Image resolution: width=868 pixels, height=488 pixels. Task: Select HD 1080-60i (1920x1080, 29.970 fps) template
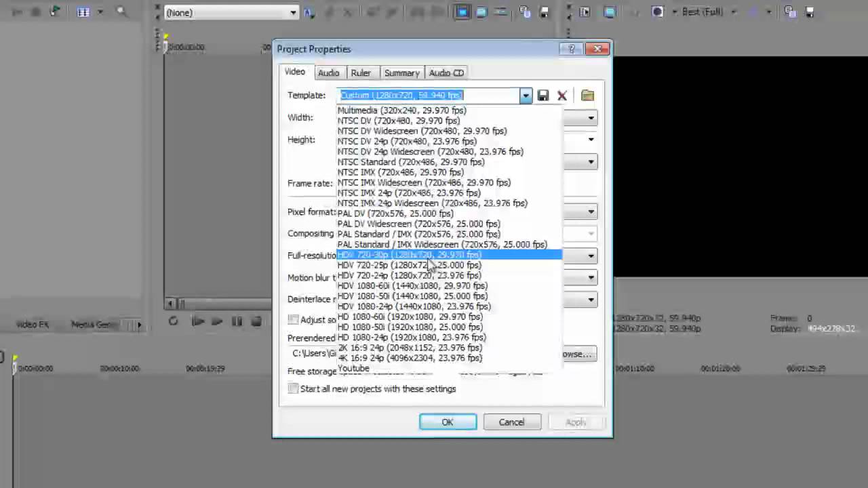pos(410,317)
